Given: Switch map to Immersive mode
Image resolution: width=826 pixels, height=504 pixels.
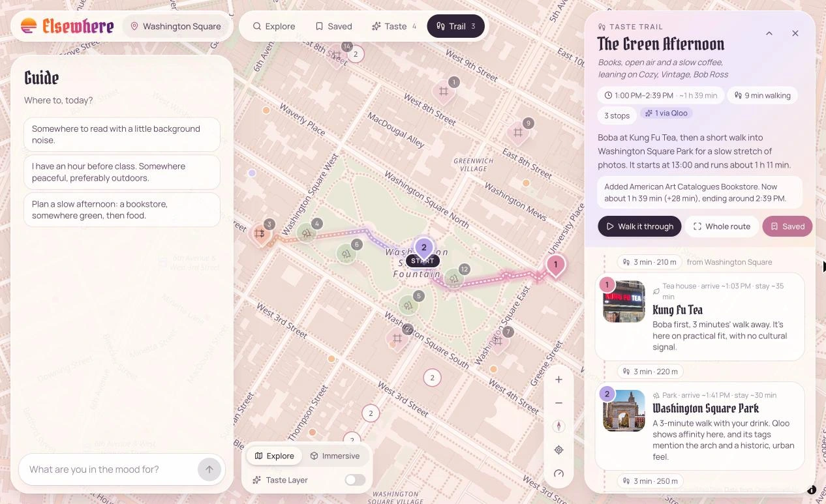Looking at the screenshot, I should (335, 456).
